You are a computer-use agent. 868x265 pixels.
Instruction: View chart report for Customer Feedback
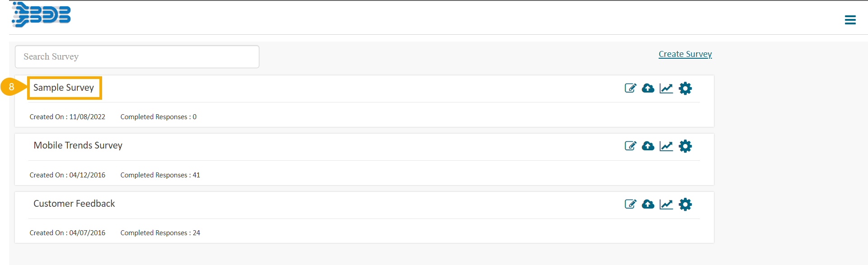pos(666,204)
